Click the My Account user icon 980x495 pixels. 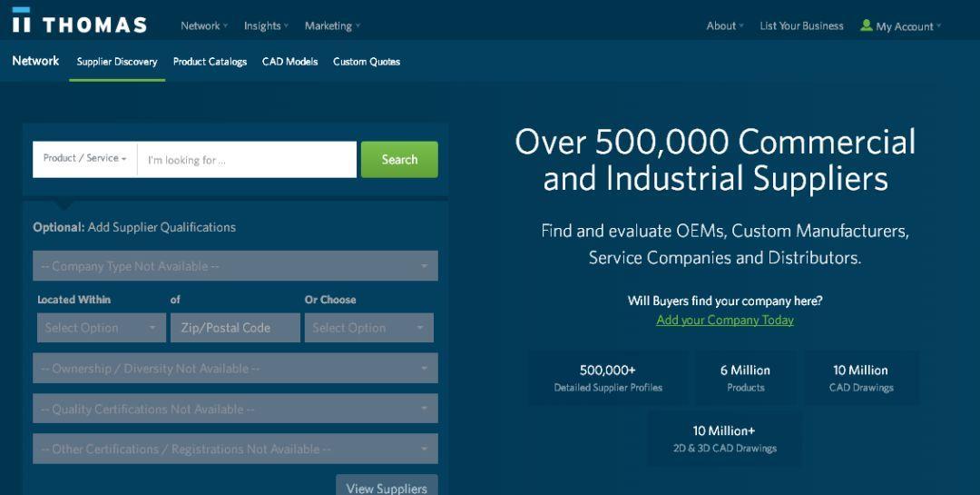pos(866,25)
